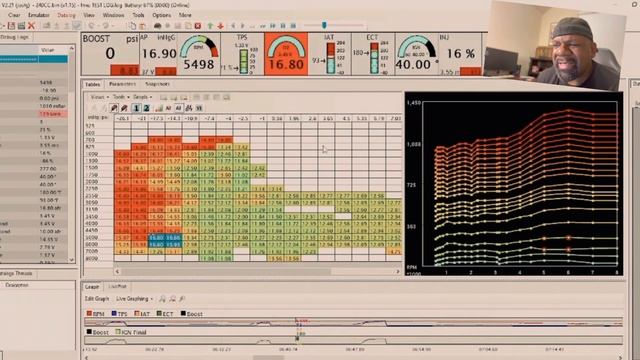Click the green up arrow icon
Screen dimensions: 640x360
coord(210,26)
